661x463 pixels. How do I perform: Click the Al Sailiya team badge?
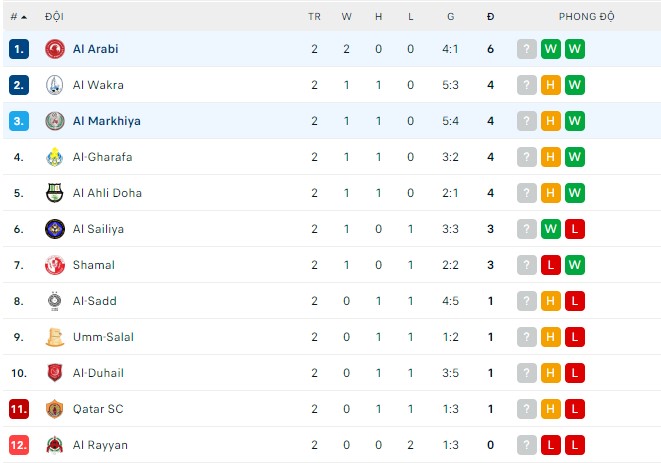[x=55, y=229]
